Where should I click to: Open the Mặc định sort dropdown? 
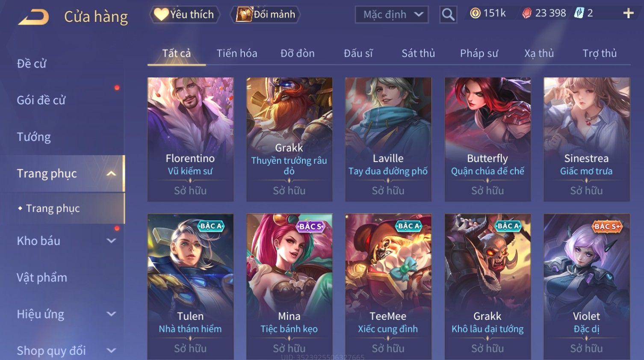pyautogui.click(x=392, y=15)
